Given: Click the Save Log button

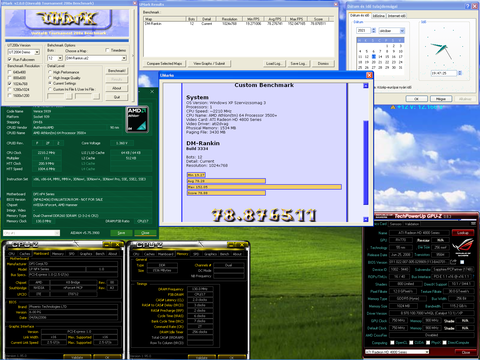Looking at the screenshot, I should [x=298, y=63].
